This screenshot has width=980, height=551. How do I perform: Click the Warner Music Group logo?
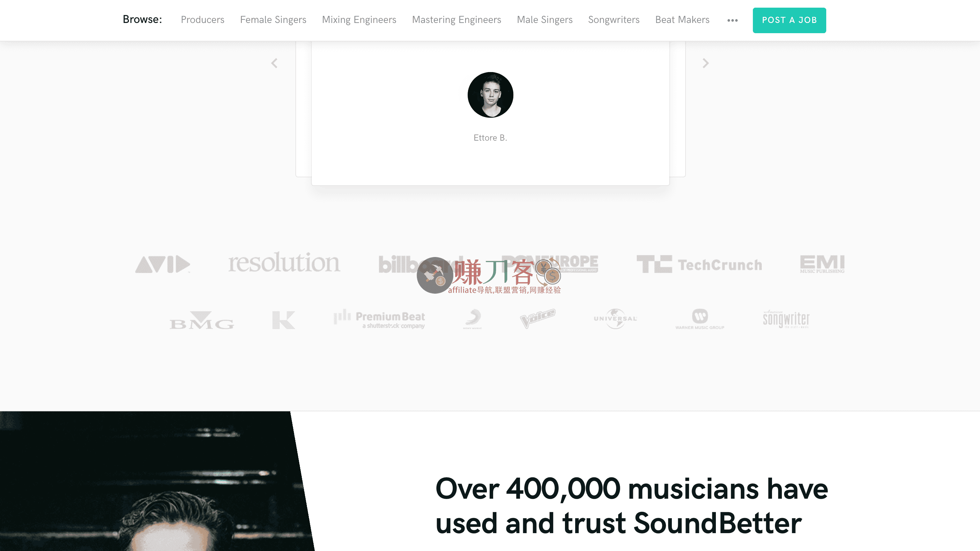[700, 319]
